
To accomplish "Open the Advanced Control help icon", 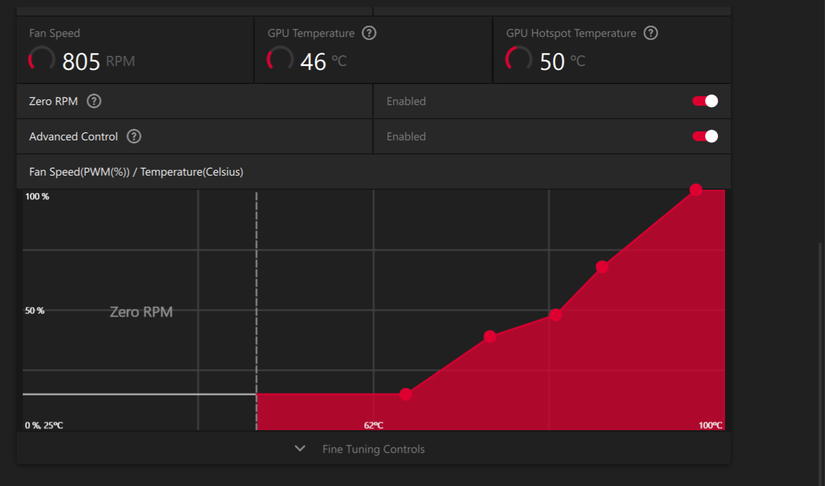I will 134,136.
